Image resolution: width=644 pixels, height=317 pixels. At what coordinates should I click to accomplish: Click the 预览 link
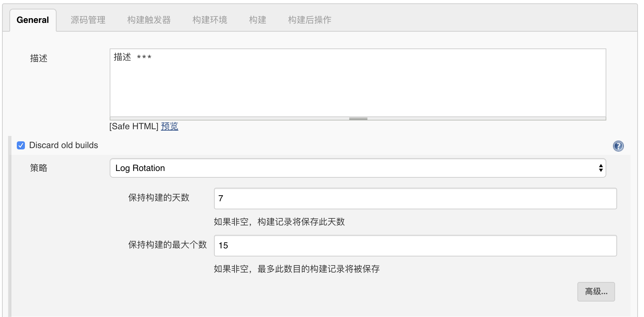point(170,126)
